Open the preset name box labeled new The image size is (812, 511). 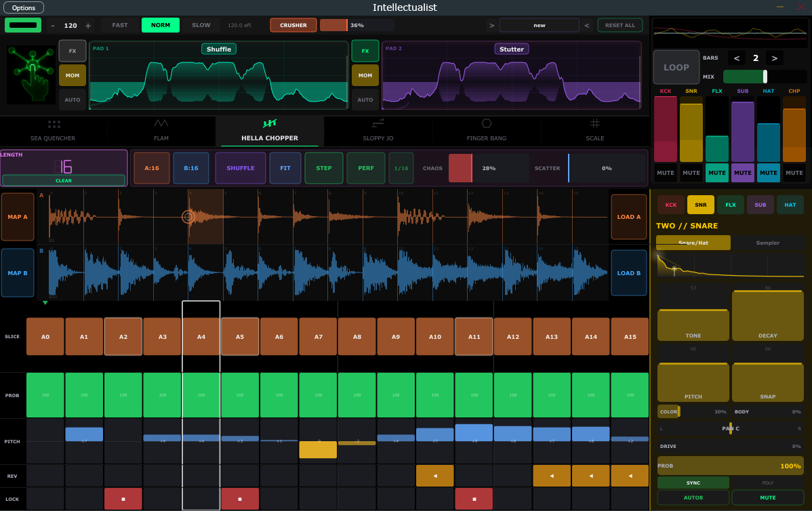[x=540, y=25]
